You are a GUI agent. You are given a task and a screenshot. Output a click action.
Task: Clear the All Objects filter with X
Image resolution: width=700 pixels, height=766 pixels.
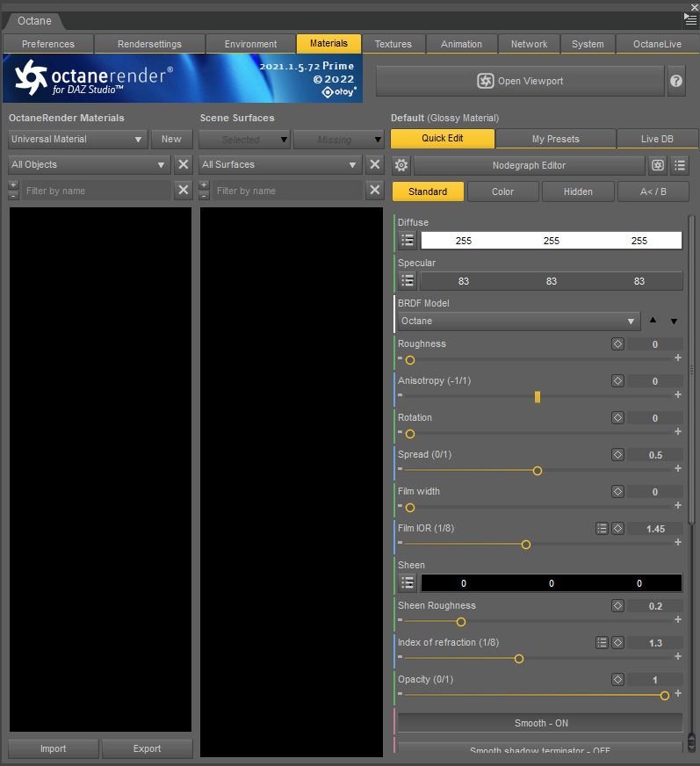[184, 164]
